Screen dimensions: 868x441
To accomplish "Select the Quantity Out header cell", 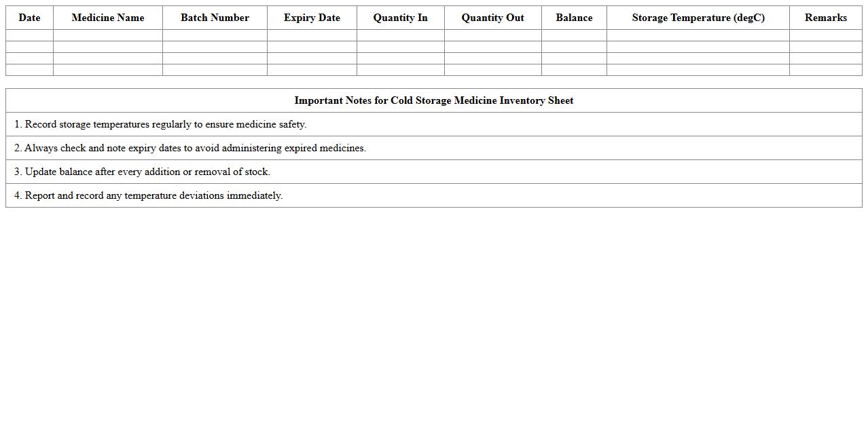I will tap(492, 18).
